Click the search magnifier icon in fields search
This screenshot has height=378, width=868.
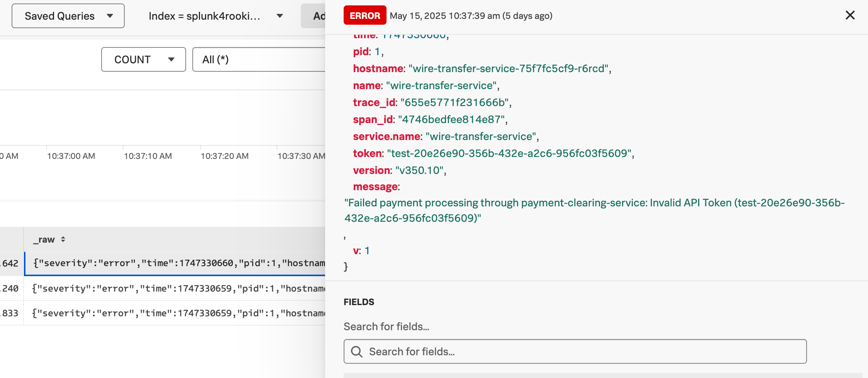click(356, 351)
